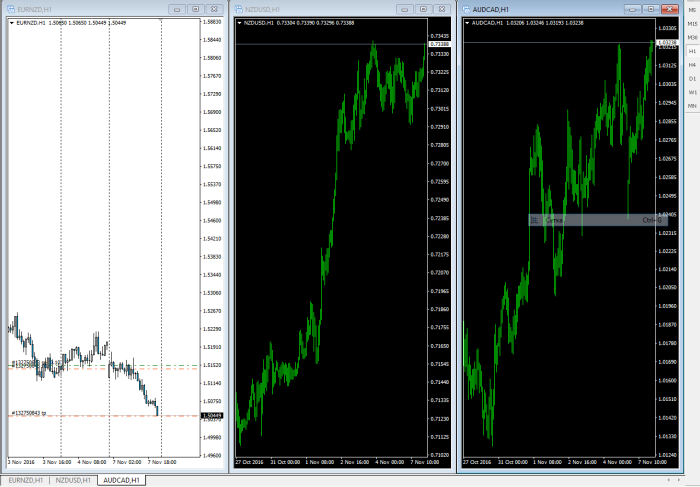Click the 1.49600 price scale value
The image size is (700, 487).
pyautogui.click(x=212, y=455)
